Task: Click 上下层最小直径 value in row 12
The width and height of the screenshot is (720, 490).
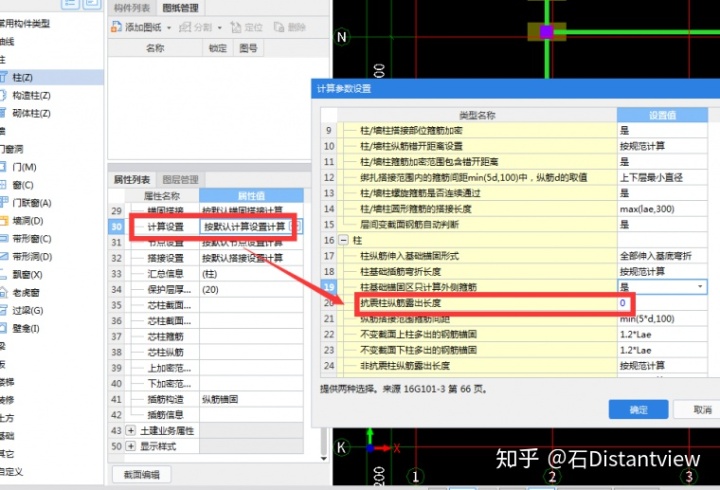Action: click(x=662, y=177)
